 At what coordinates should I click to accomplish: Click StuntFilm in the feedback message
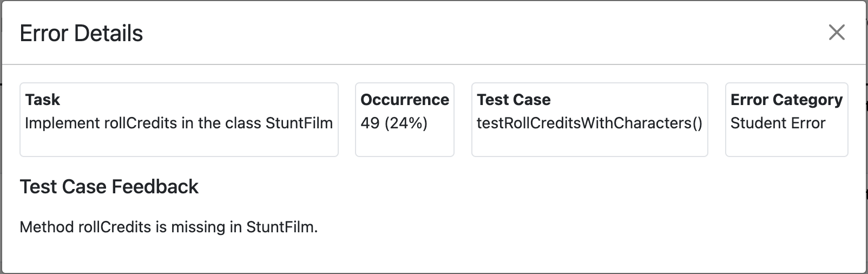(x=281, y=227)
